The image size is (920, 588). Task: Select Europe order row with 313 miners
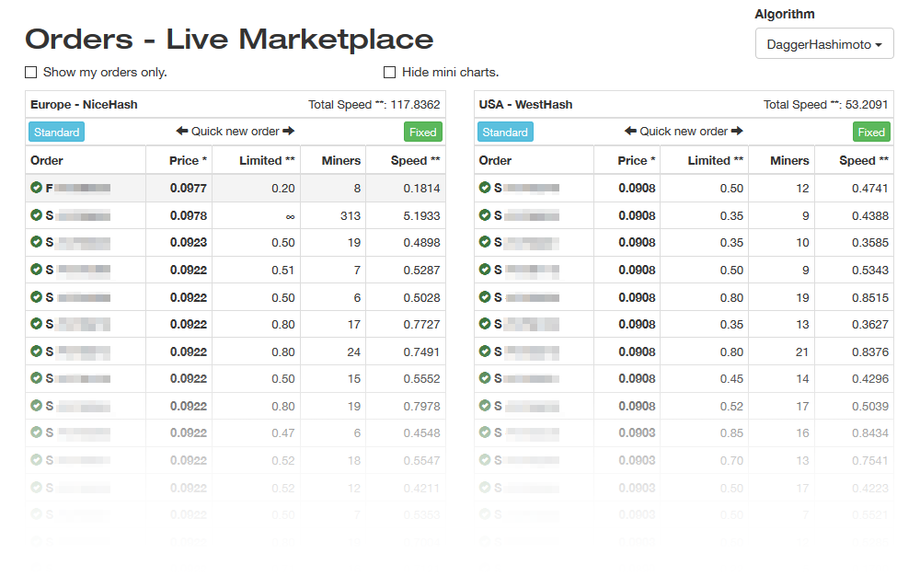pyautogui.click(x=236, y=215)
